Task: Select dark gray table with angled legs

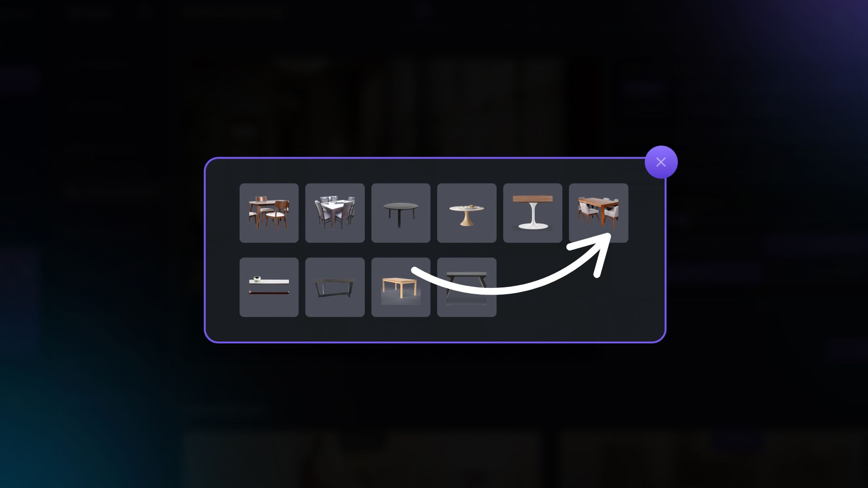Action: (x=467, y=287)
